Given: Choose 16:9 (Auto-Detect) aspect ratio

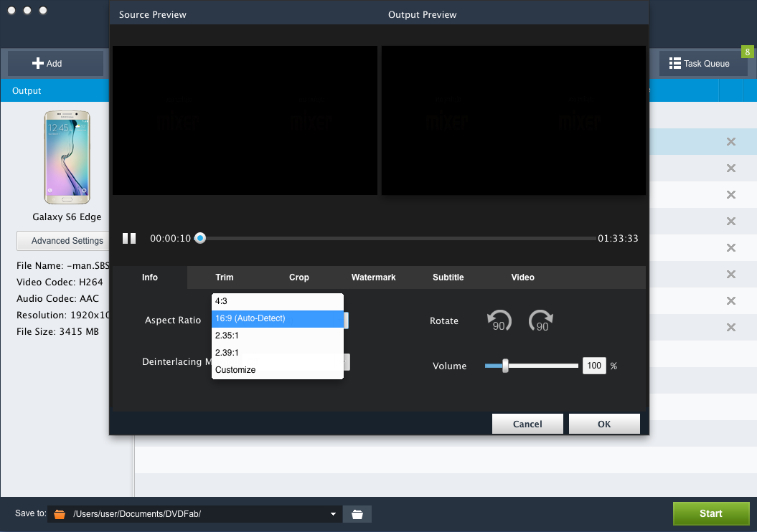Looking at the screenshot, I should [x=278, y=319].
